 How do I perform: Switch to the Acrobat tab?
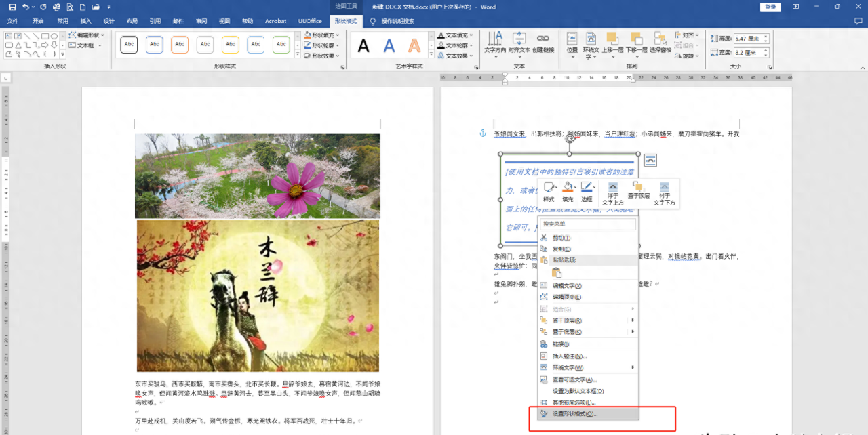coord(275,21)
